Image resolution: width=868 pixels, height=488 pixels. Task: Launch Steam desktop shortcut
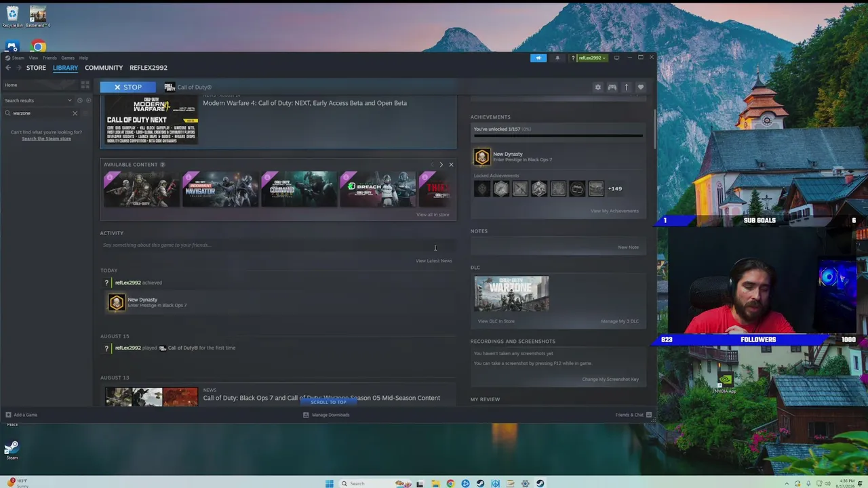pyautogui.click(x=12, y=450)
